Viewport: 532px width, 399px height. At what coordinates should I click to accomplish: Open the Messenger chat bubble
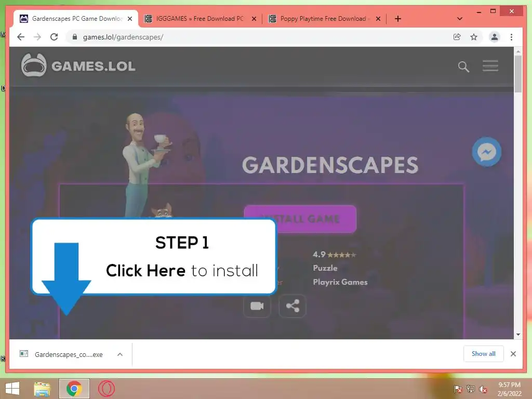click(x=486, y=152)
